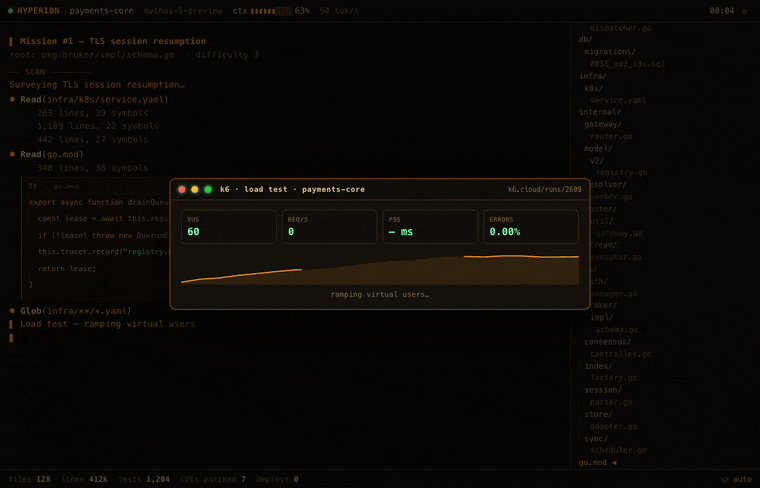Click the REQ/S metric card

click(x=330, y=226)
